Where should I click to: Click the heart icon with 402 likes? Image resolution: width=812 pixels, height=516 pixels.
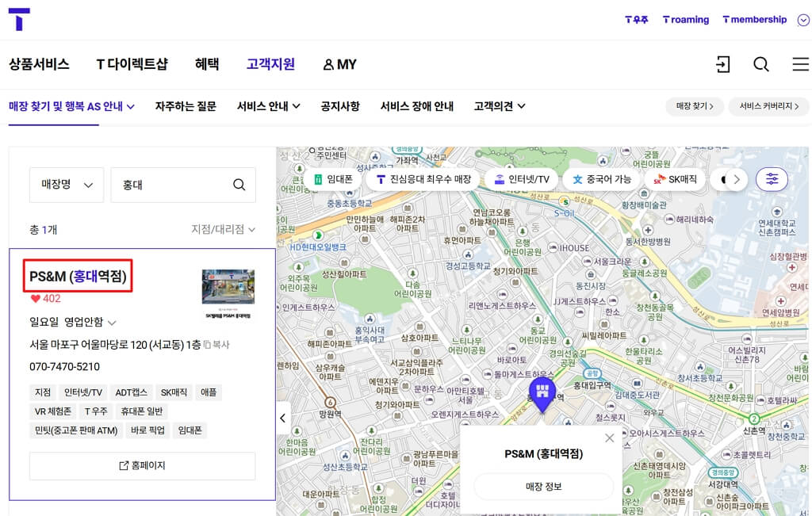tap(35, 299)
